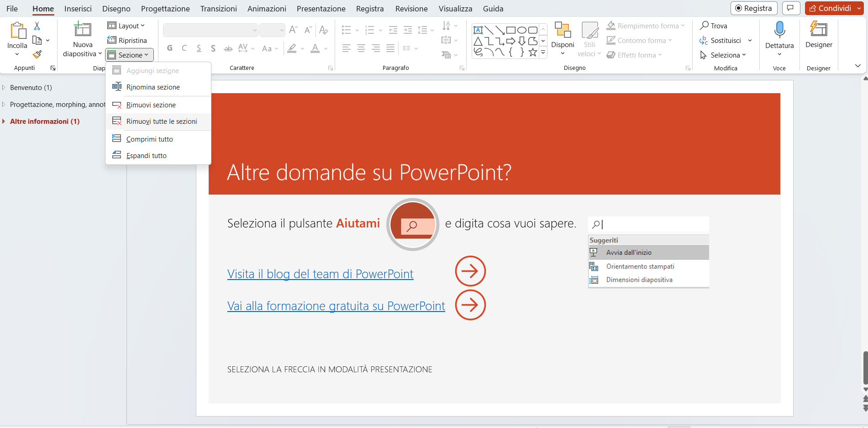Expand the Benvenuto section in the sidebar

click(5, 87)
